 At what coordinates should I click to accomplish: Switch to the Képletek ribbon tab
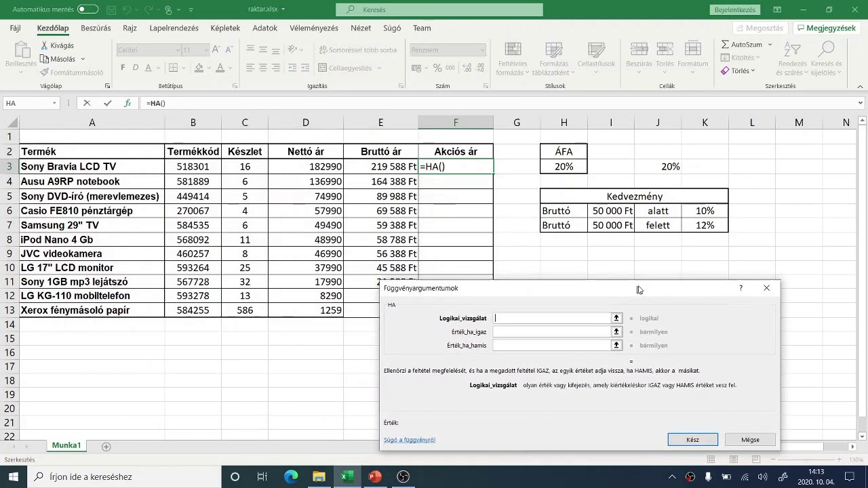(225, 28)
